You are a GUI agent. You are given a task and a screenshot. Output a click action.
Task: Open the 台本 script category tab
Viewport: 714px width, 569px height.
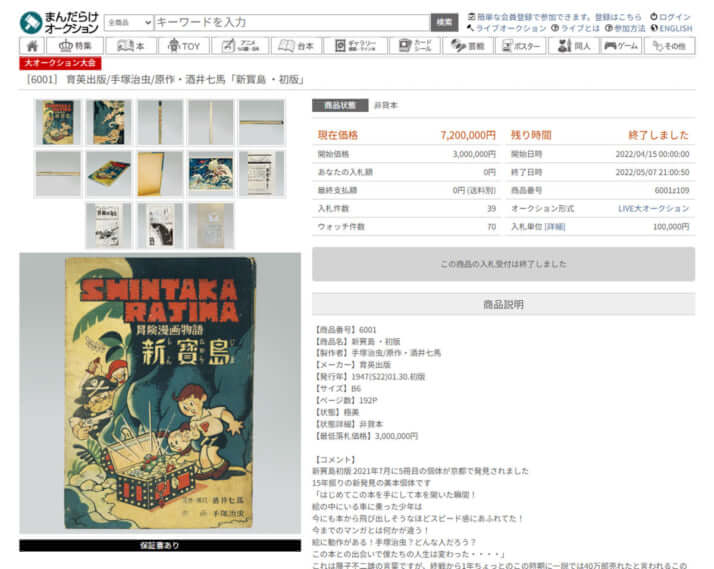(x=296, y=46)
